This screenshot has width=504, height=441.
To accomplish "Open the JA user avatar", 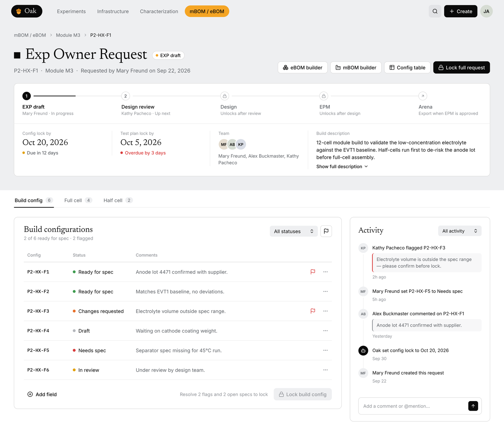I will click(486, 11).
